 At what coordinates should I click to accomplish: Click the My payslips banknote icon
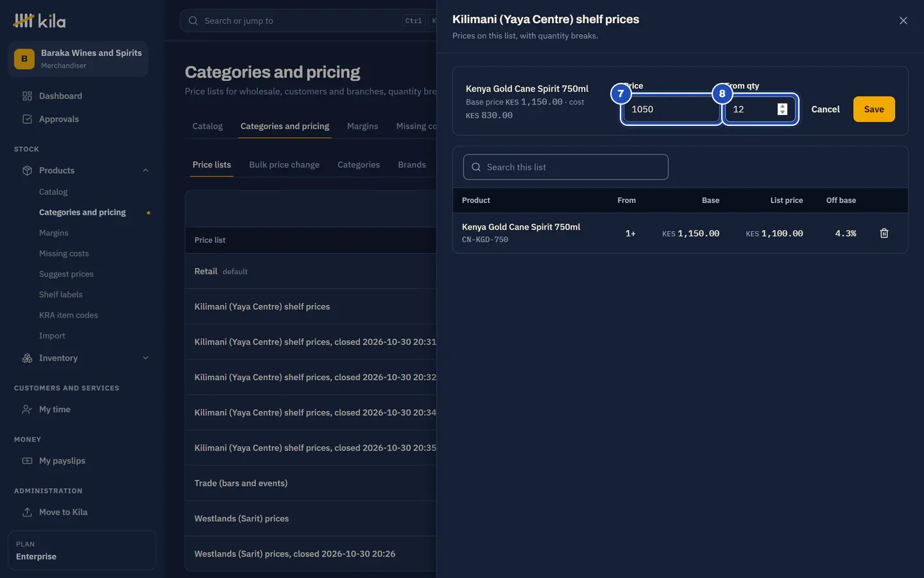point(27,461)
